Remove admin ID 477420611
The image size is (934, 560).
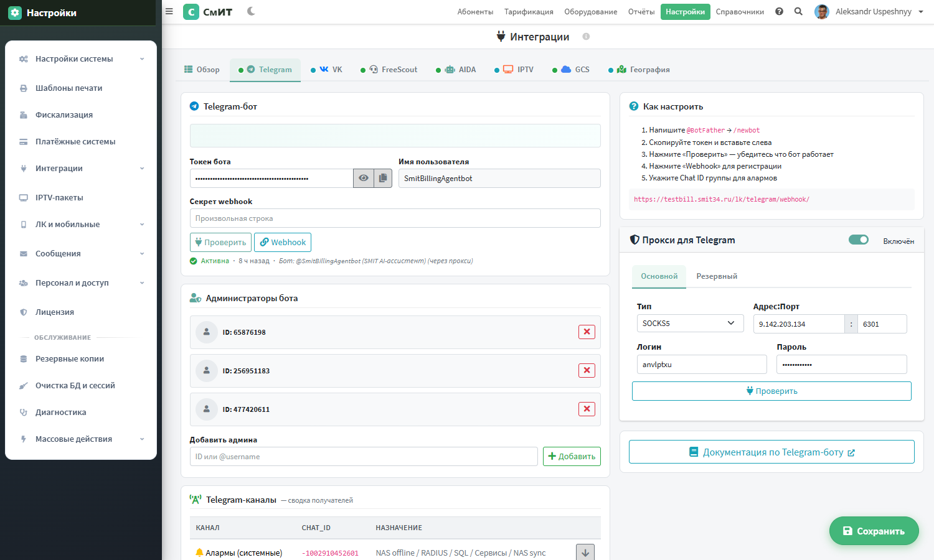tap(587, 409)
